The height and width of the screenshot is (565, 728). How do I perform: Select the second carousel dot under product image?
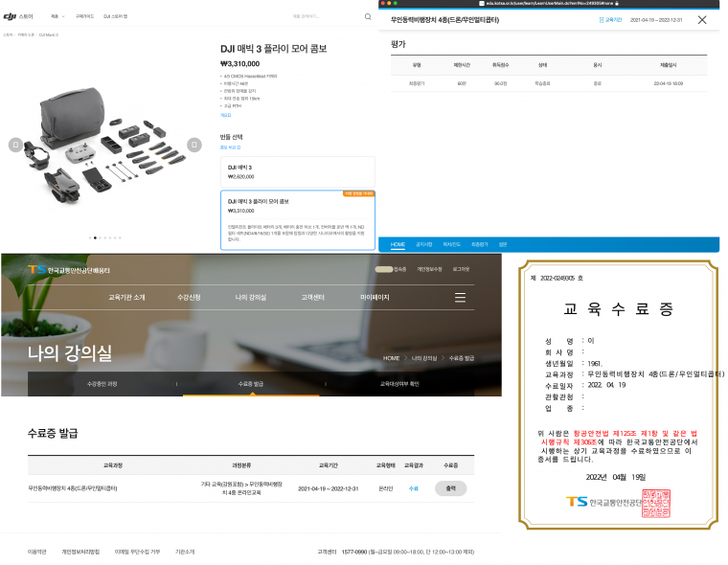95,237
